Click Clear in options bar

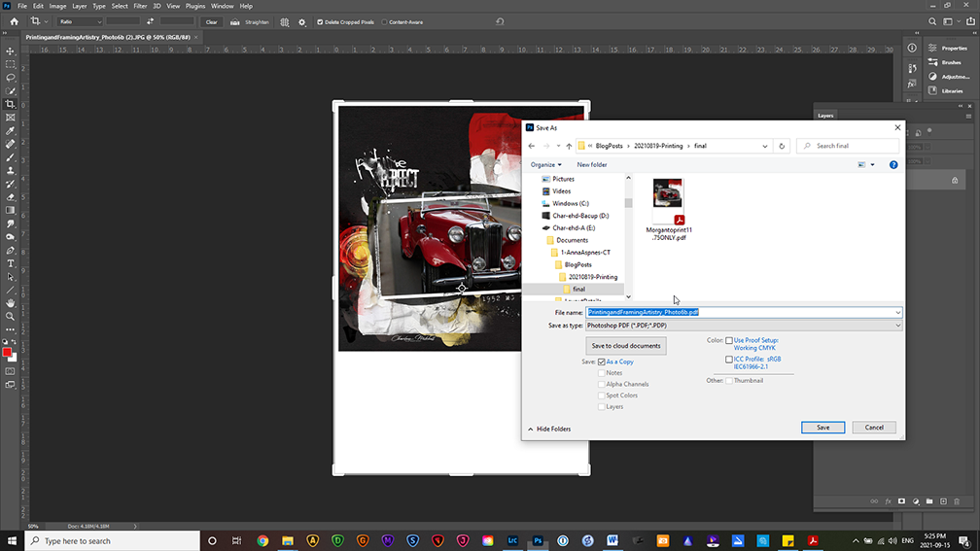pyautogui.click(x=211, y=21)
